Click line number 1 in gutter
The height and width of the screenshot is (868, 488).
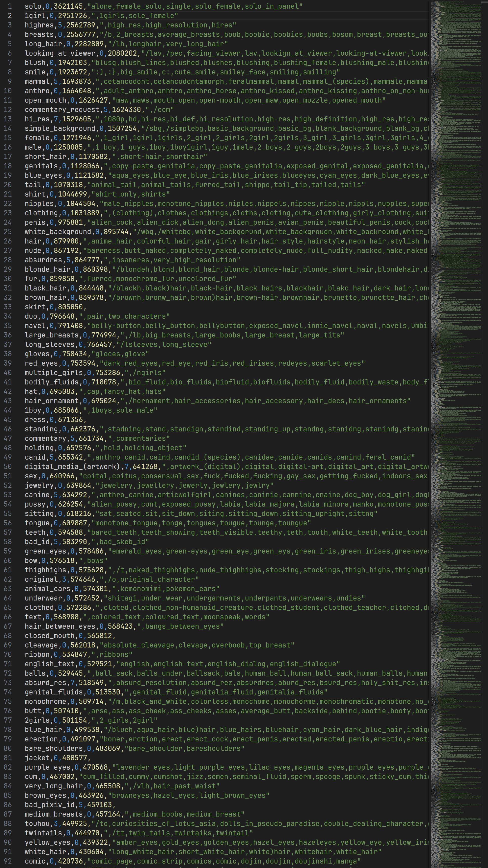tap(10, 6)
